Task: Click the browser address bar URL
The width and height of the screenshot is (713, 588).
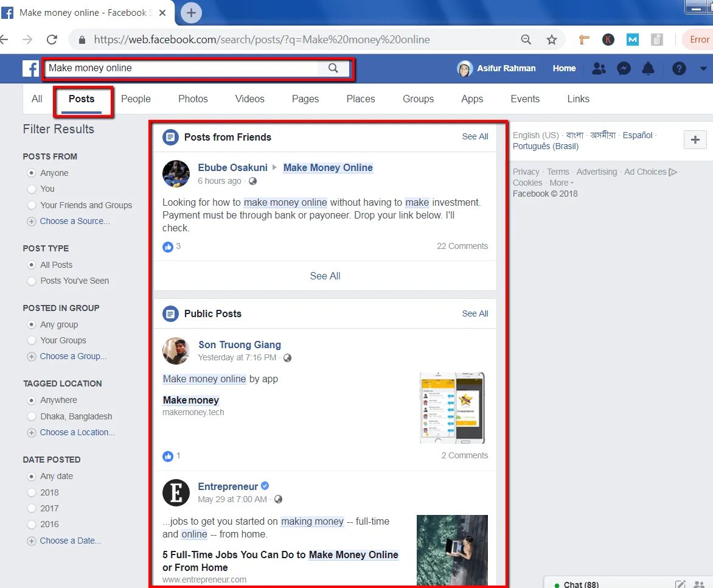Action: pos(262,40)
